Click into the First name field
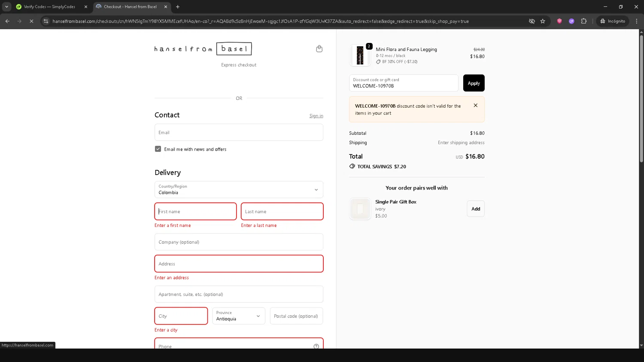This screenshot has width=644, height=362. point(195,211)
